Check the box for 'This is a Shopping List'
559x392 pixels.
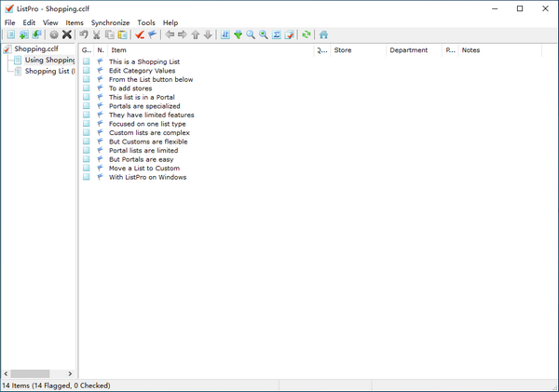click(x=87, y=61)
